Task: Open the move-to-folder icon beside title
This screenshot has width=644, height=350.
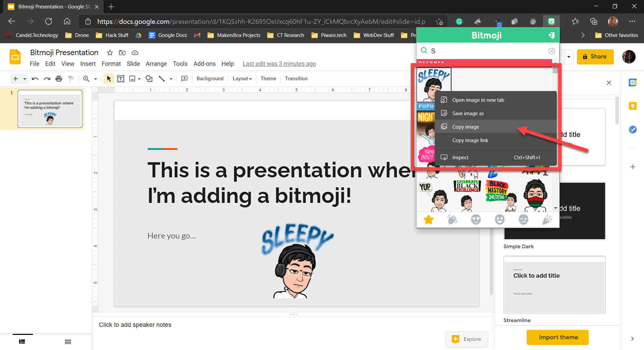Action: [x=122, y=53]
